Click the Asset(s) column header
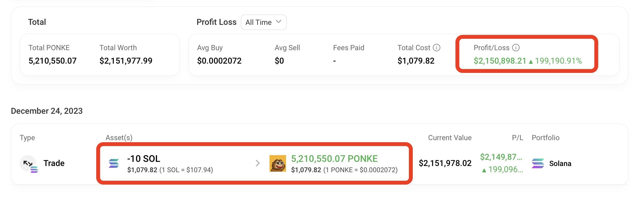Screen dimensions: 644x212 click(x=119, y=138)
